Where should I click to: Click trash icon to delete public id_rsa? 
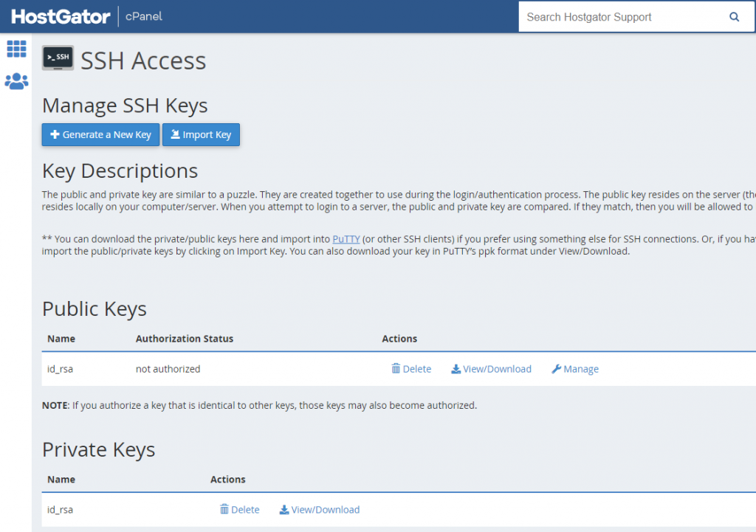click(x=396, y=369)
